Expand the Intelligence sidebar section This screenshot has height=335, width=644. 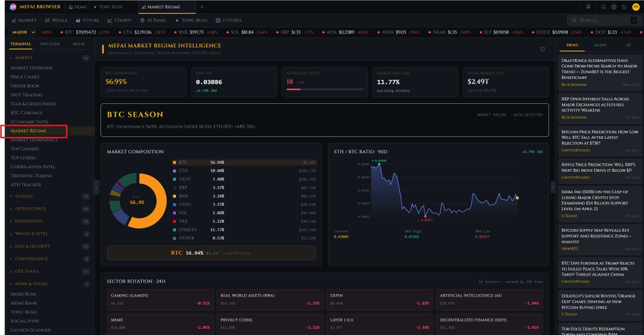coord(49,209)
